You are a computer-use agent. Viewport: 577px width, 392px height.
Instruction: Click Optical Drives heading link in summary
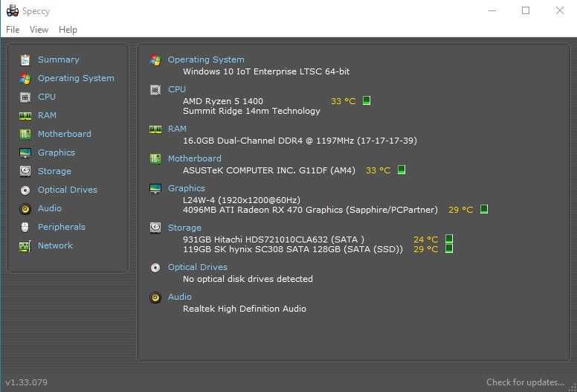point(198,267)
